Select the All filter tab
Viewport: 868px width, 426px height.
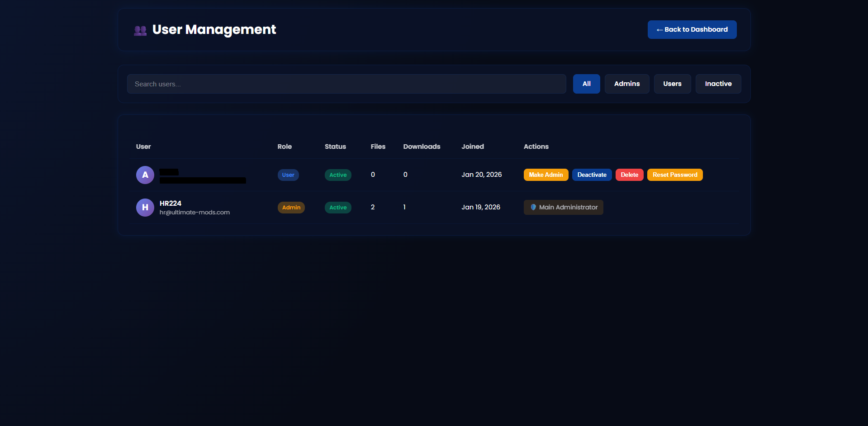[586, 84]
